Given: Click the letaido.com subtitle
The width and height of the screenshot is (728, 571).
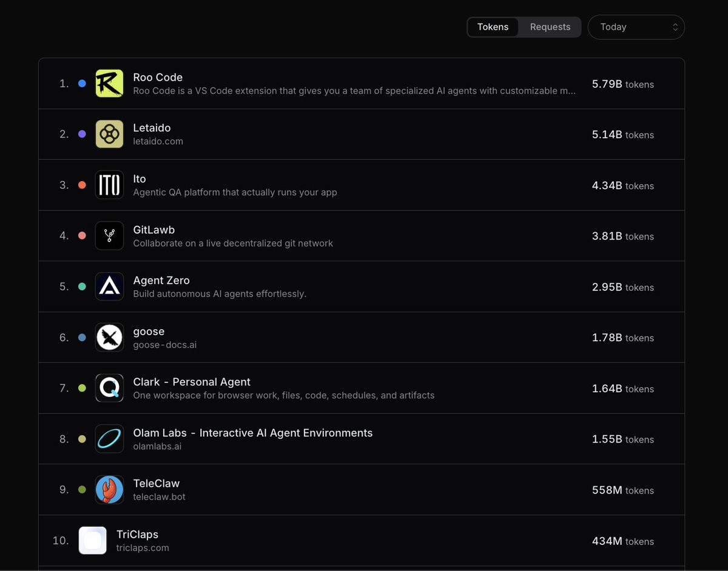Looking at the screenshot, I should point(158,141).
